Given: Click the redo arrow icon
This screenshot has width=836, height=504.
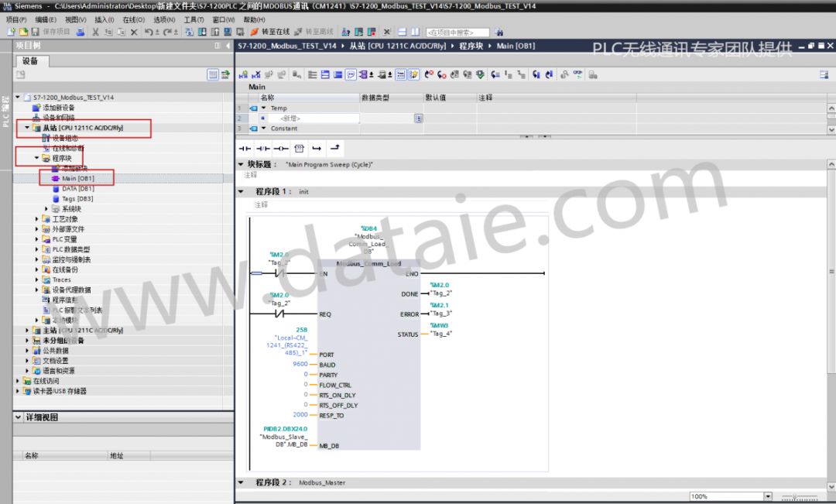Looking at the screenshot, I should point(167,32).
